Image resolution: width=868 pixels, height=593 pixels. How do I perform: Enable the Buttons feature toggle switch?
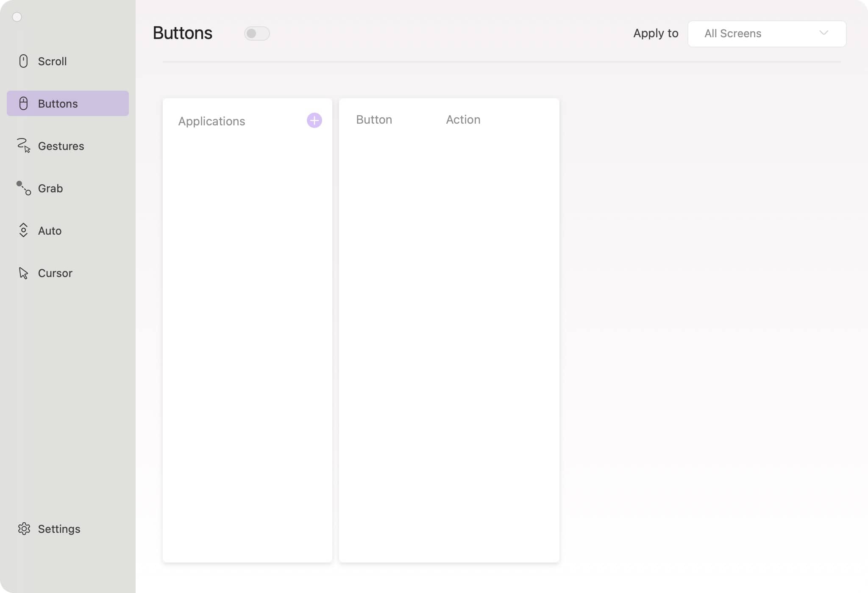click(x=257, y=33)
